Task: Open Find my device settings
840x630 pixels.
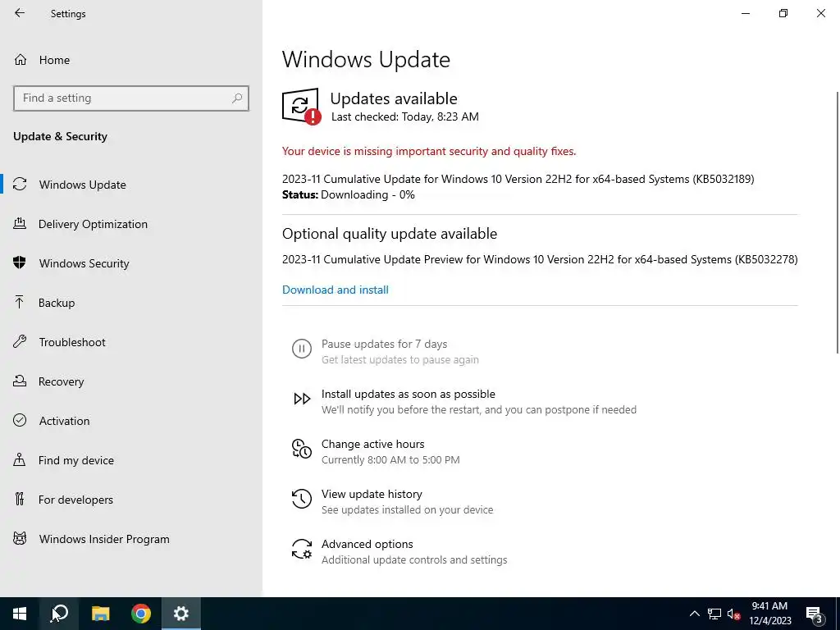Action: point(76,460)
